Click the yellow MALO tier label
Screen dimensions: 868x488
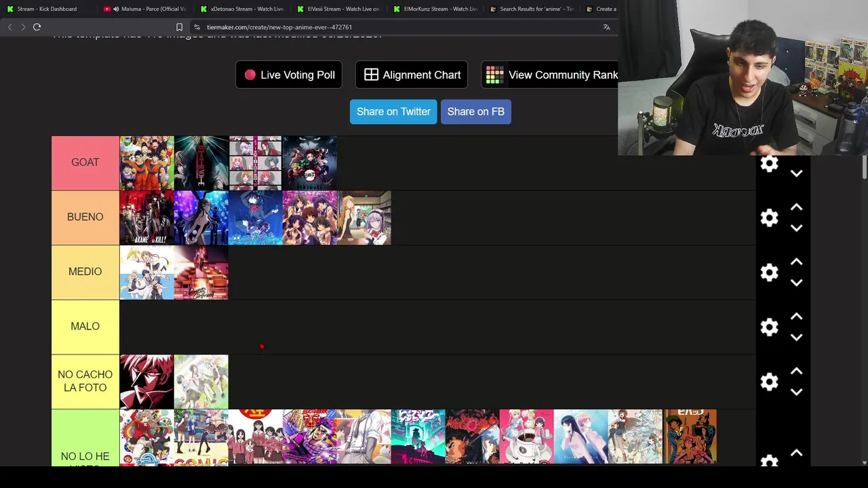click(85, 327)
